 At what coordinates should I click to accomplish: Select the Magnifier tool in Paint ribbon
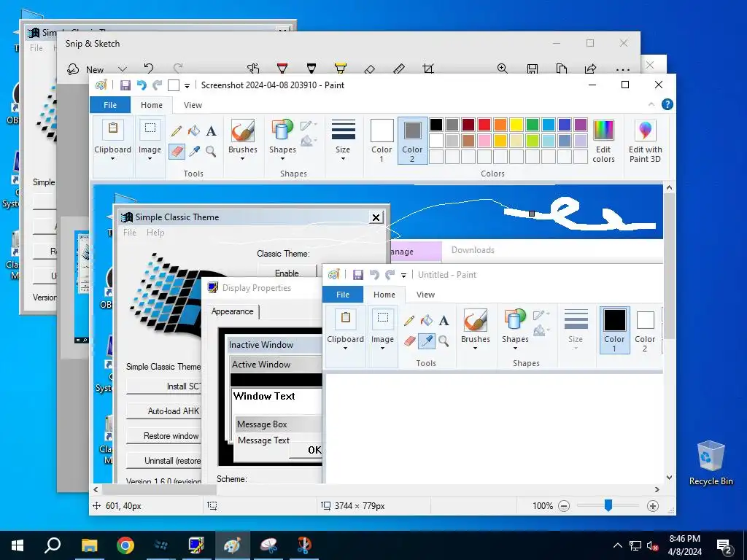point(211,152)
